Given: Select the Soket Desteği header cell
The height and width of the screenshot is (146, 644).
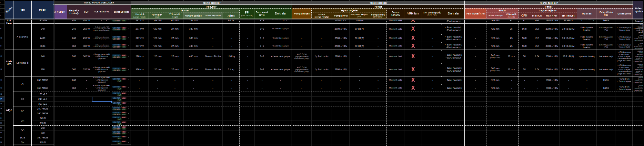Looking at the screenshot, I should [121, 12].
